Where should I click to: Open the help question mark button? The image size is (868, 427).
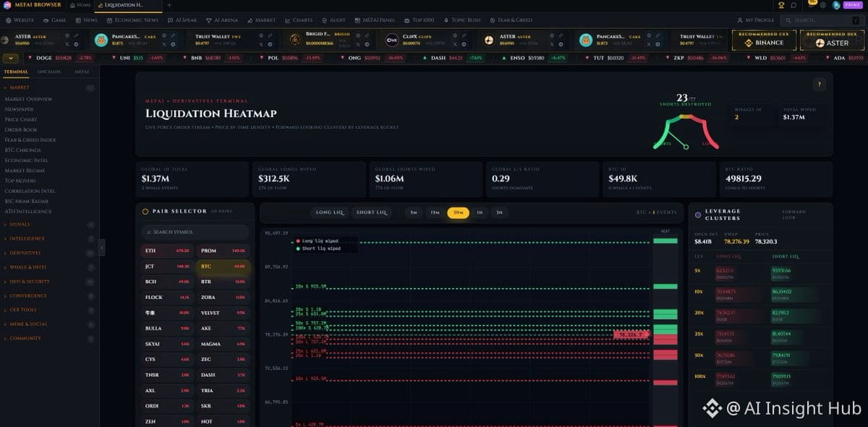(819, 84)
